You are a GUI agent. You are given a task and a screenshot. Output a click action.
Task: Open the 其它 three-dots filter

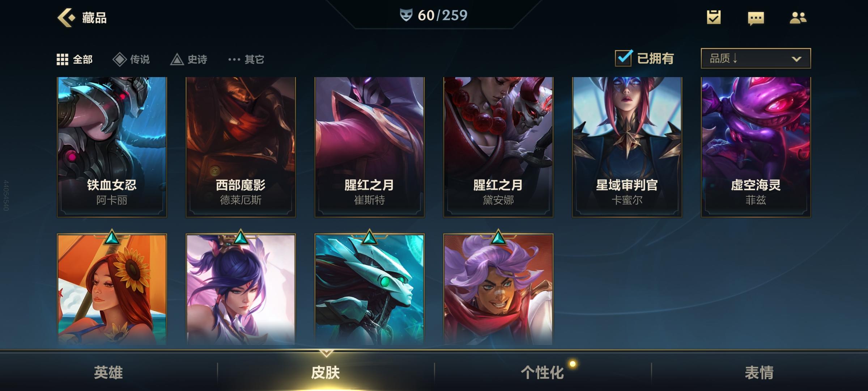point(234,59)
